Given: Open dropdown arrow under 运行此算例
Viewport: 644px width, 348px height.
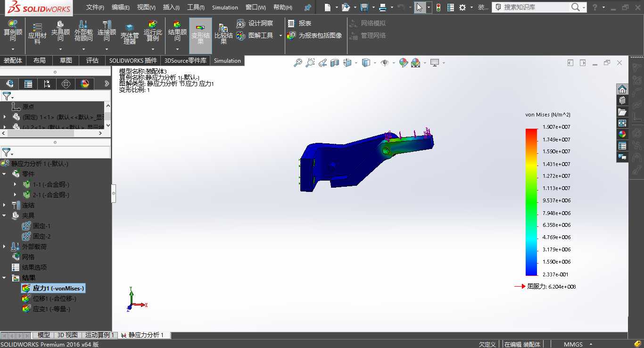Looking at the screenshot, I should pos(153,49).
